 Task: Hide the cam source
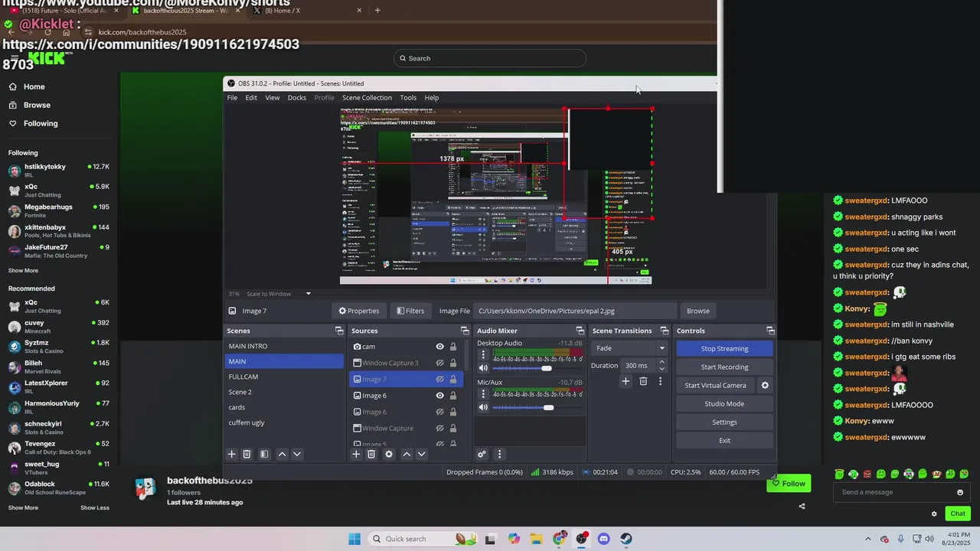click(x=439, y=347)
